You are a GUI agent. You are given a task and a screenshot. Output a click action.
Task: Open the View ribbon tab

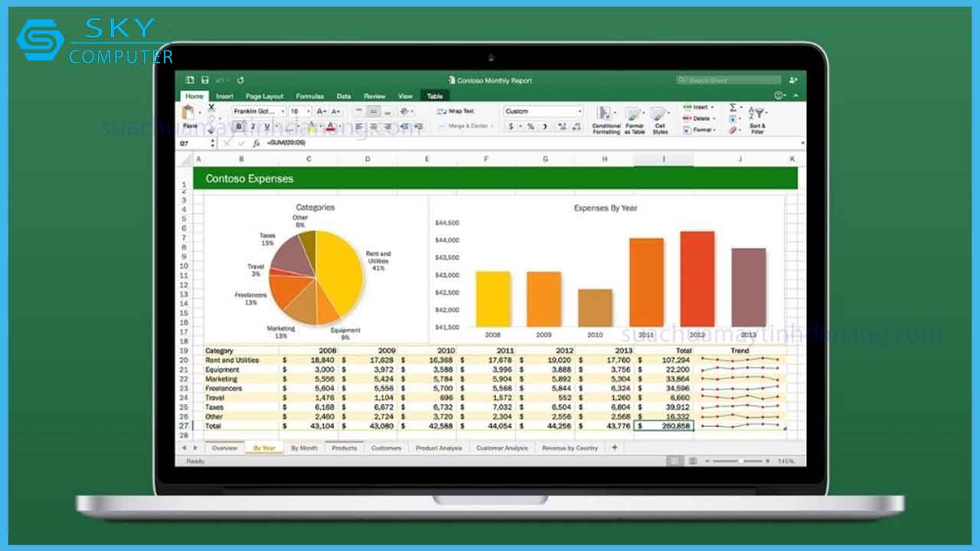[x=405, y=96]
